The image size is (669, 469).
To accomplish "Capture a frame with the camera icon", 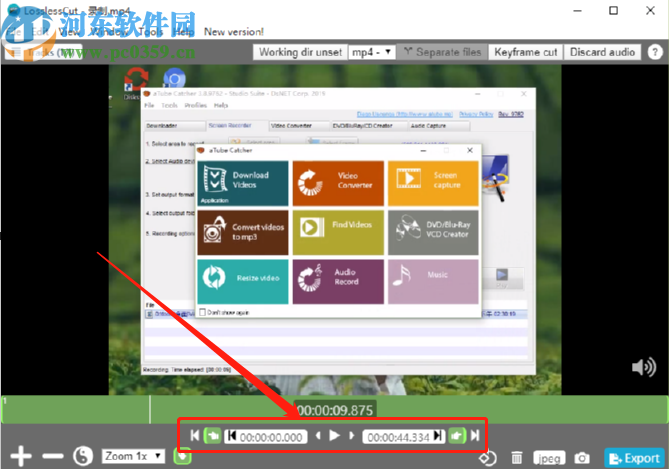I will pyautogui.click(x=582, y=458).
